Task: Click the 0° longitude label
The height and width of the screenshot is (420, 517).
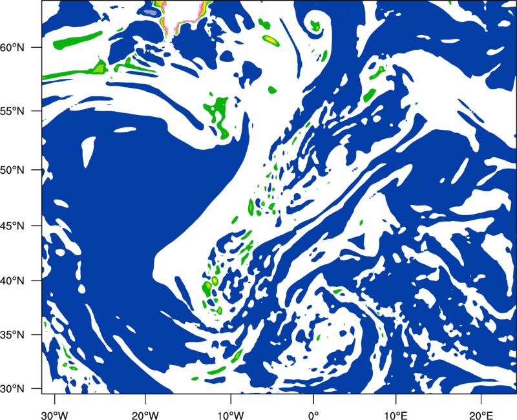Action: [x=313, y=415]
